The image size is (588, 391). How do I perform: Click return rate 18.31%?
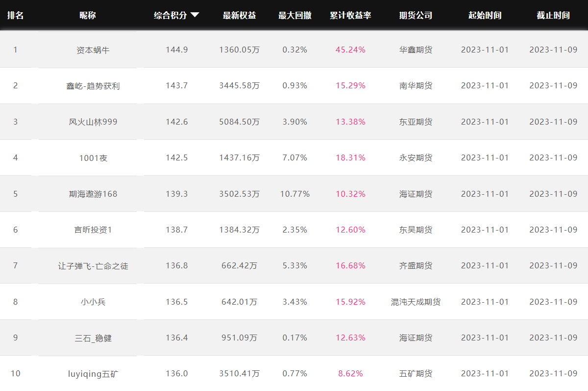pyautogui.click(x=350, y=157)
